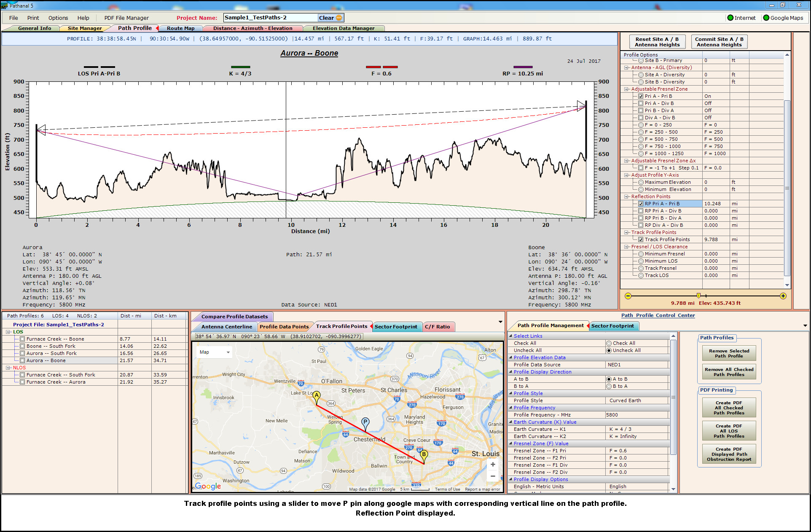
Task: Select Furnace Creek -- Boone path profile
Action: tap(55, 339)
